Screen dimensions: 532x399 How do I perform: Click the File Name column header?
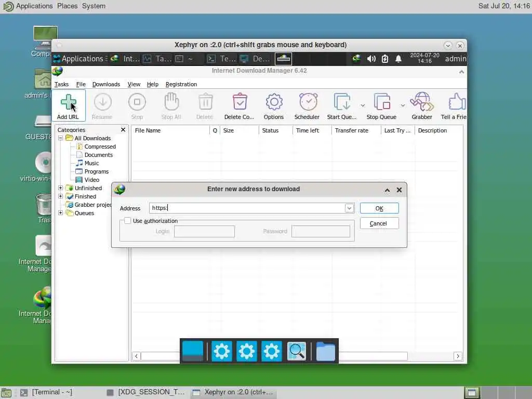click(x=170, y=130)
